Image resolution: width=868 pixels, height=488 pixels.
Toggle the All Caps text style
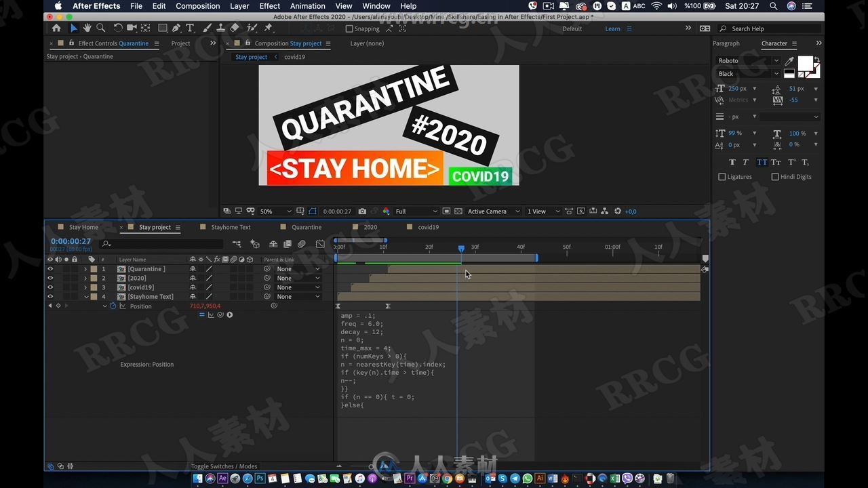762,162
